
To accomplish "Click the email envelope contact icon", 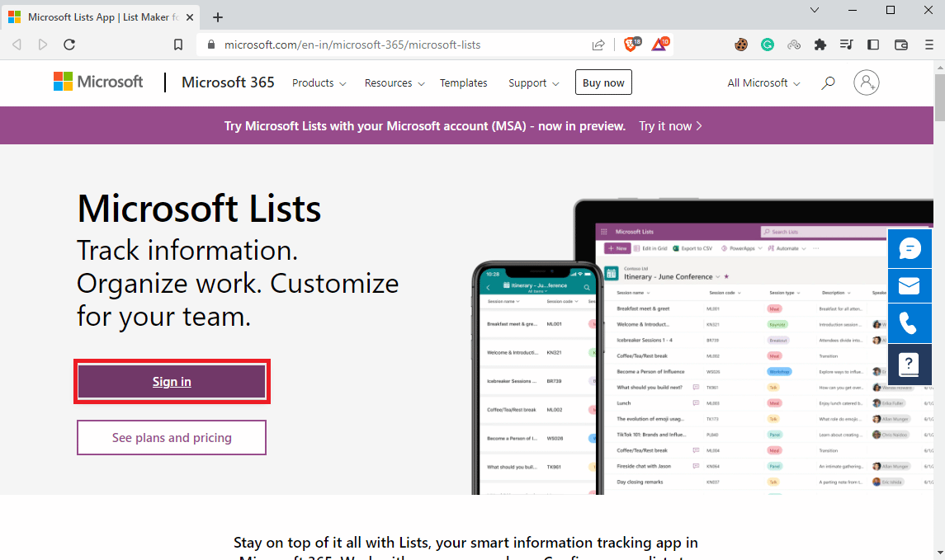I will coord(910,286).
